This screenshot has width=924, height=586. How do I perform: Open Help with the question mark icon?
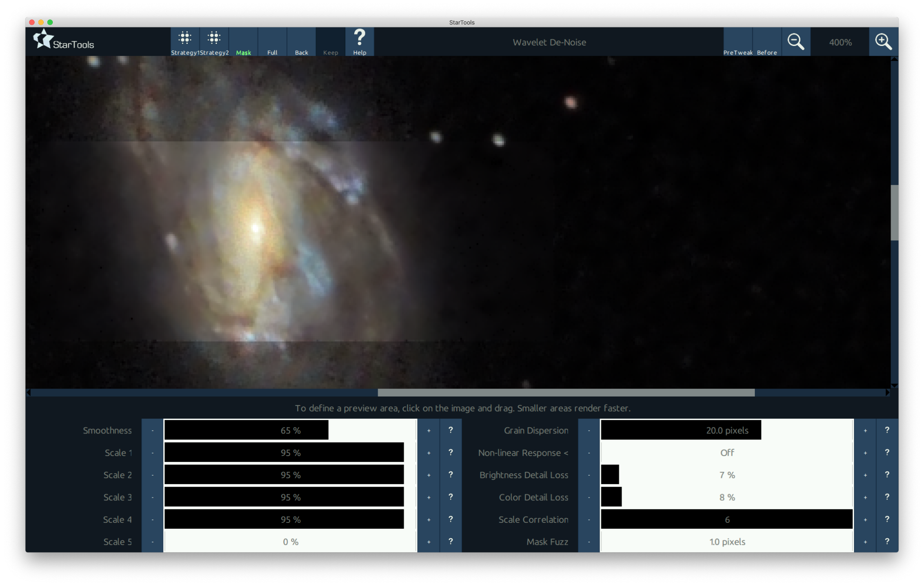360,42
